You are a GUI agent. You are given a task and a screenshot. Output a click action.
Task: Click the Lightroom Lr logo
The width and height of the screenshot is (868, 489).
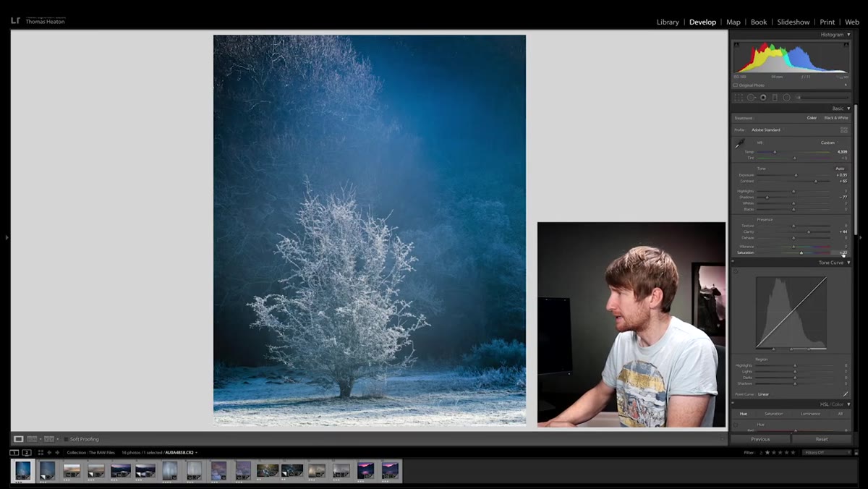point(15,20)
